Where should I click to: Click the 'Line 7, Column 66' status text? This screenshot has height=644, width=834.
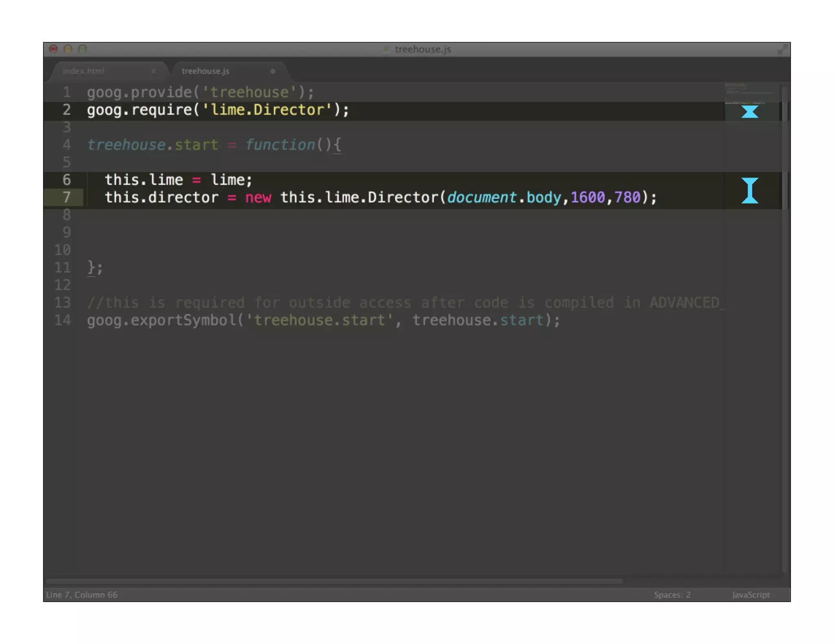(82, 594)
